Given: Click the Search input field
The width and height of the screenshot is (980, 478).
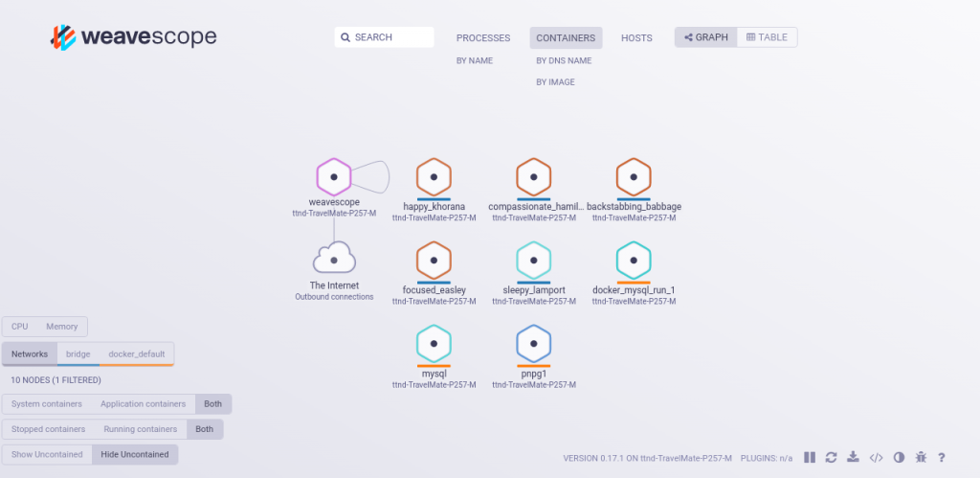Looking at the screenshot, I should coord(385,37).
